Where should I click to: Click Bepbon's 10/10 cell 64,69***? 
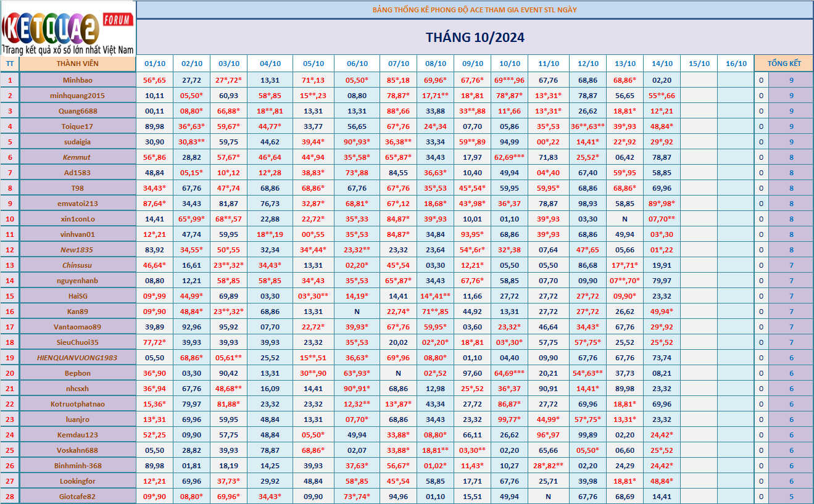click(x=509, y=373)
